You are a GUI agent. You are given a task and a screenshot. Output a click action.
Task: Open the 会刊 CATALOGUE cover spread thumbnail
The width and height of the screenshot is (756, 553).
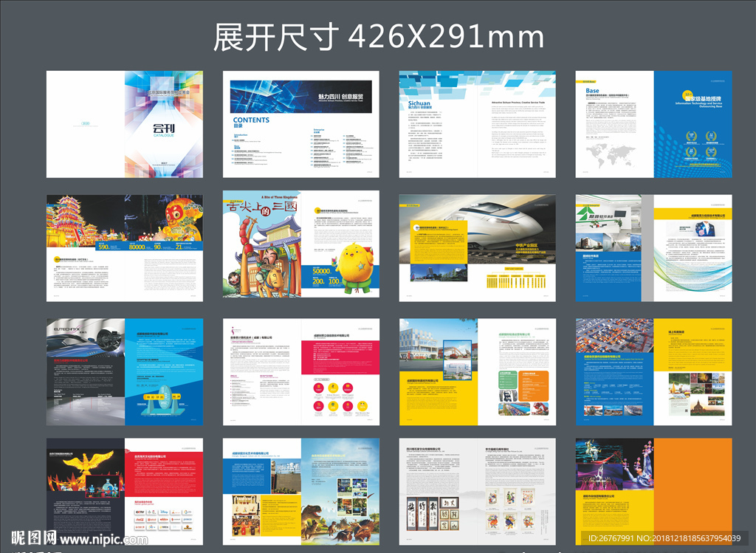pyautogui.click(x=124, y=124)
